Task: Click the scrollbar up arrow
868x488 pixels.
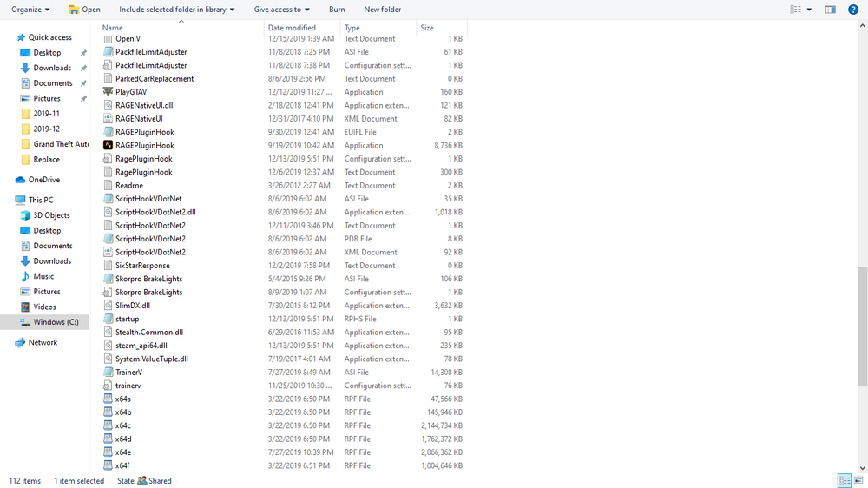Action: [x=863, y=25]
